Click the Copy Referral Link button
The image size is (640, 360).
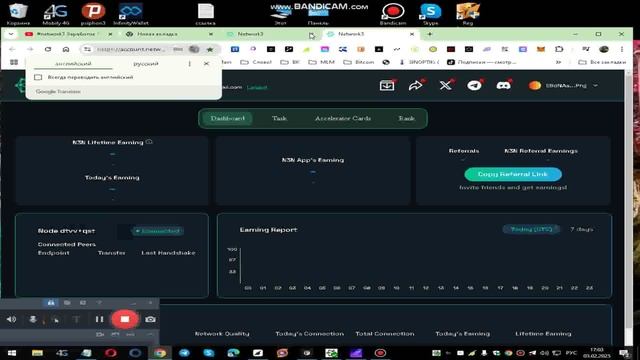click(513, 174)
